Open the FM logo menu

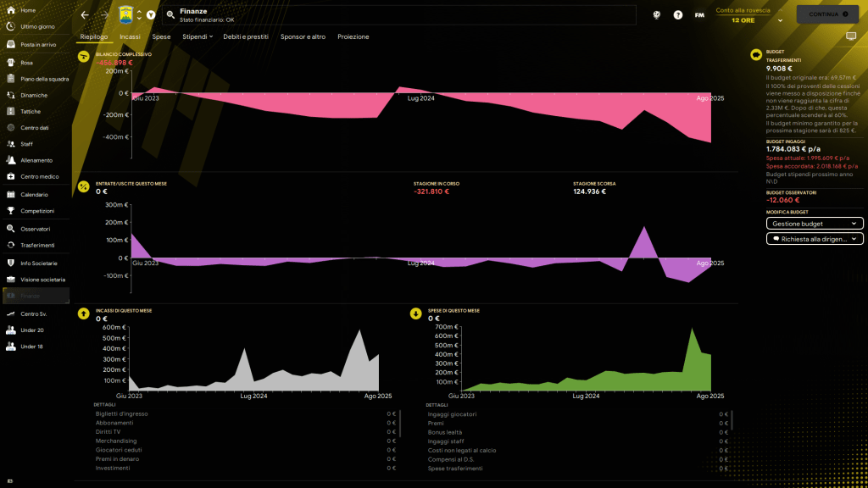(699, 15)
